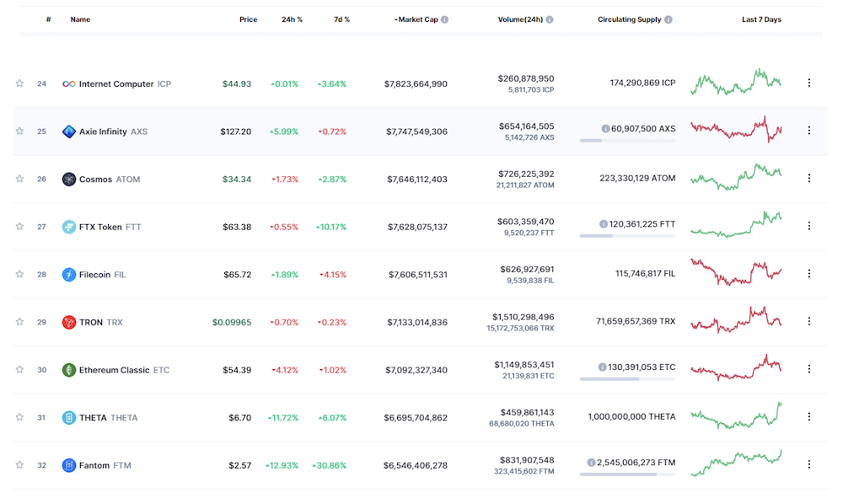Viewport: 843px width, 504px height.
Task: Click info icon beside 130,391,053 ETC
Action: pyautogui.click(x=602, y=367)
